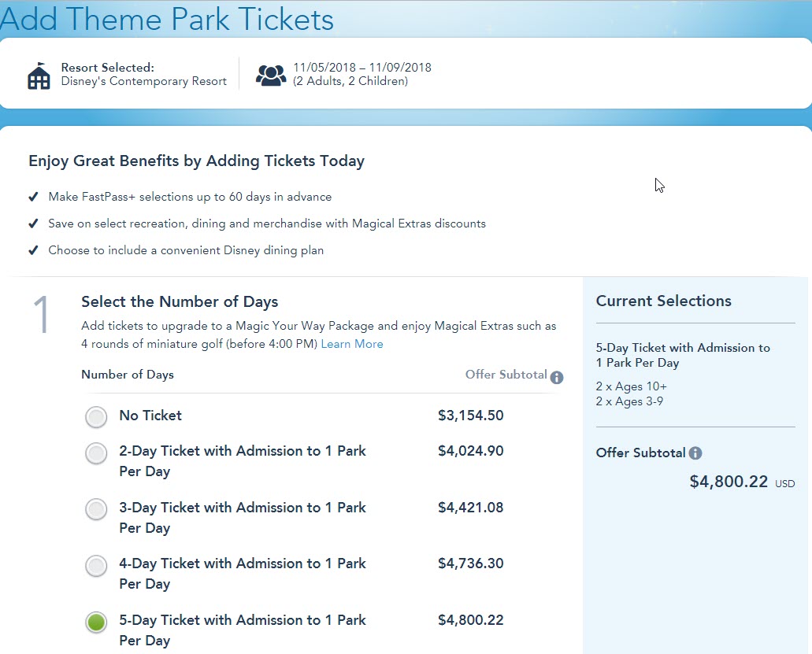Choose the 2-Day Ticket radio button
The width and height of the screenshot is (812, 654).
(96, 453)
